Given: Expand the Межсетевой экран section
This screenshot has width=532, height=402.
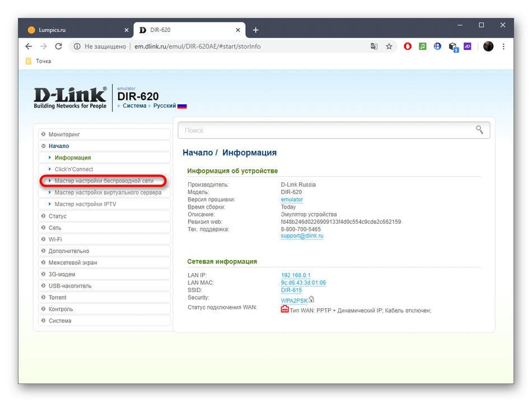Looking at the screenshot, I should pyautogui.click(x=104, y=262).
